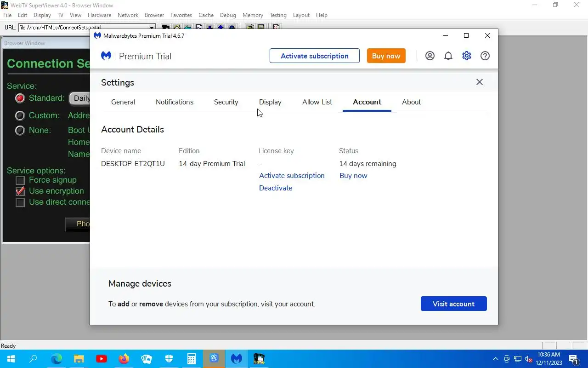Click the URL address field in WebTV
The width and height of the screenshot is (588, 368).
[86, 28]
